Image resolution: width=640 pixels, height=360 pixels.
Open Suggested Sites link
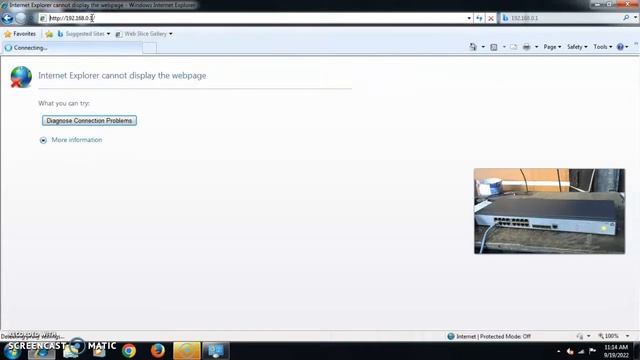[81, 34]
